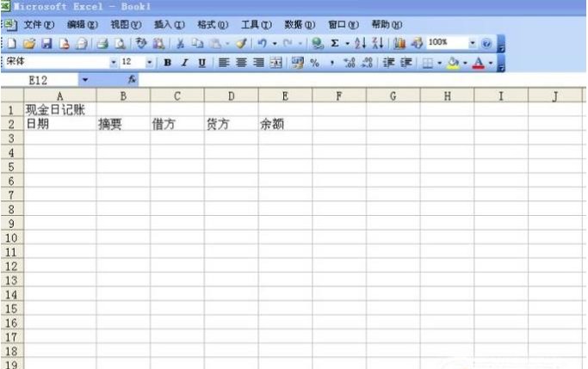This screenshot has height=369, width=588.
Task: Run the spelling check icon
Action: tap(141, 44)
